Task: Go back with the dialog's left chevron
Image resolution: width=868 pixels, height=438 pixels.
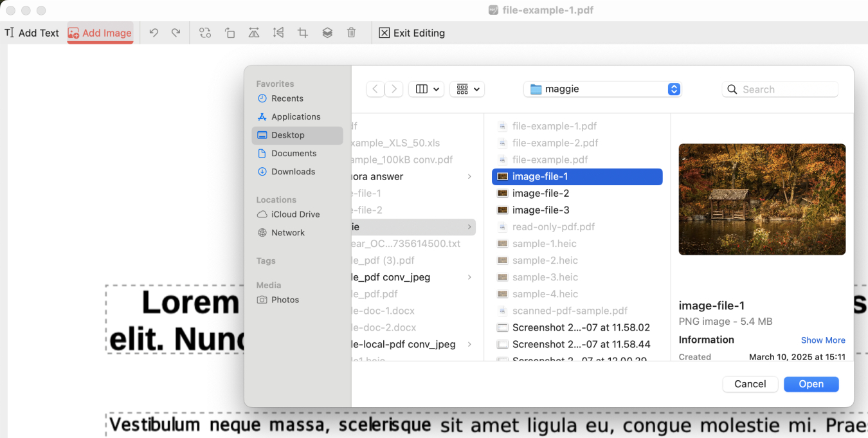Action: pyautogui.click(x=375, y=89)
